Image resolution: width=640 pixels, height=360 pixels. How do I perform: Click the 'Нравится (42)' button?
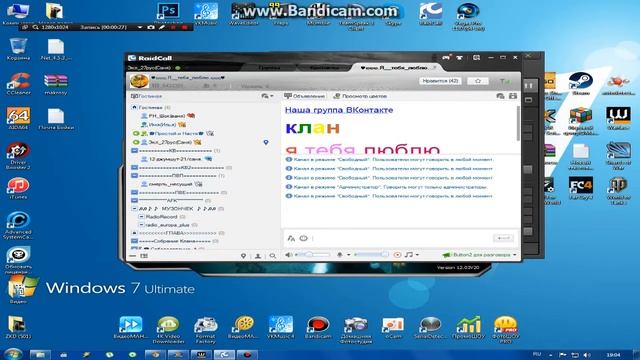[440, 81]
